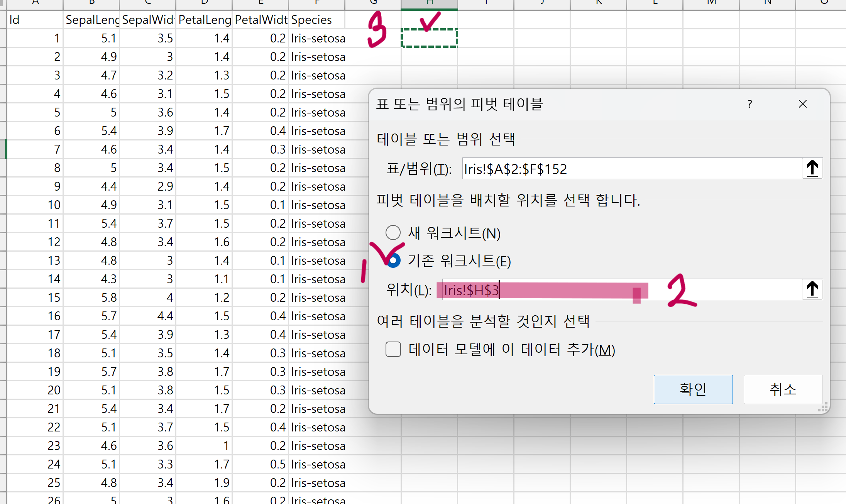846x504 pixels.
Task: Click the dashed-border cell H2
Action: point(429,38)
